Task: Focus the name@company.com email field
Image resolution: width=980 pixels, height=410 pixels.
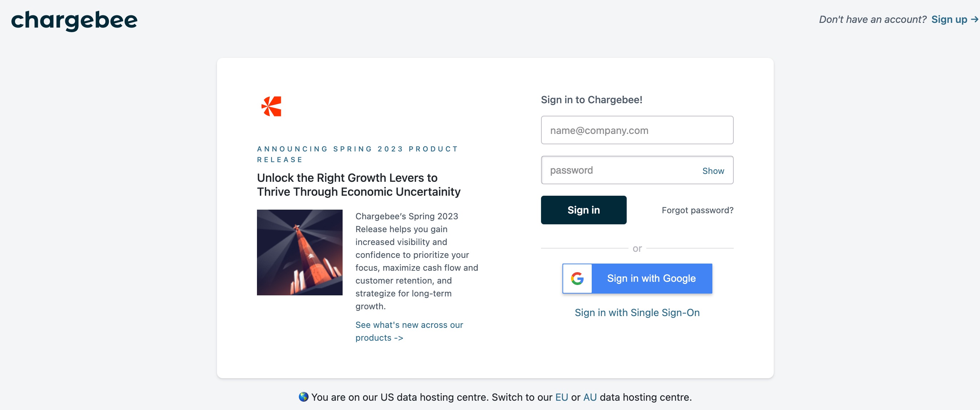Action: point(637,130)
